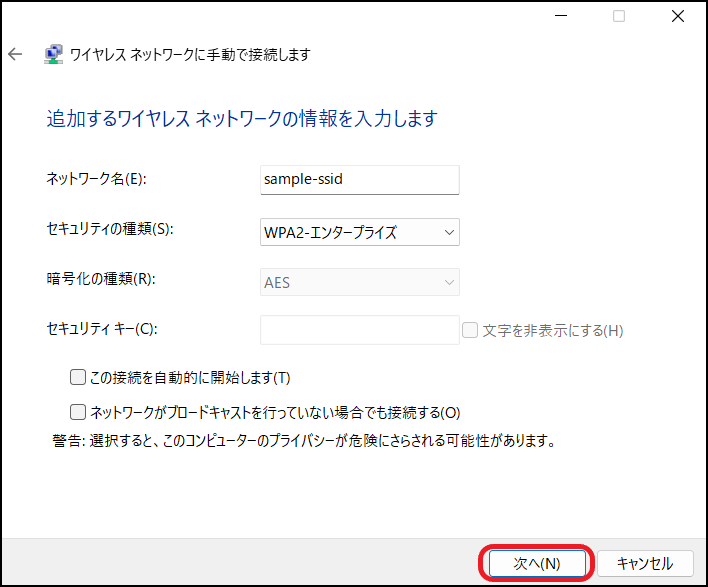The width and height of the screenshot is (708, 587).
Task: Click the ネットワーク名(E) label
Action: coord(96,179)
